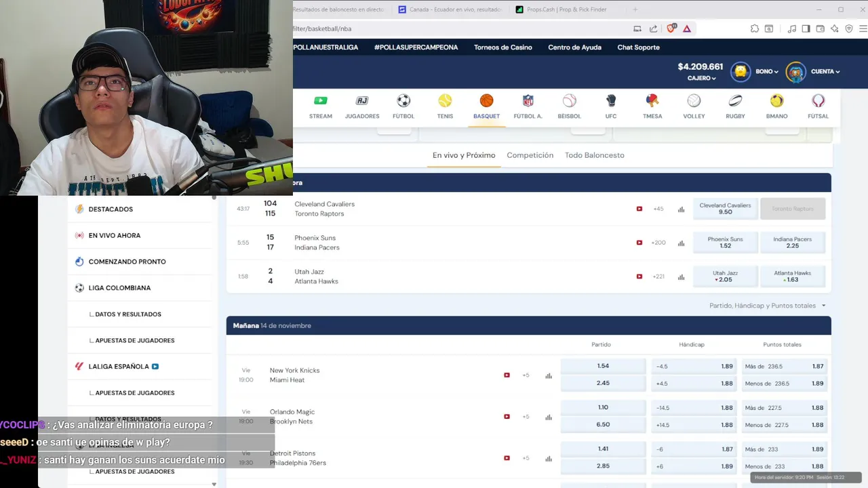Open +200 more markets for Suns vs Pacers
Viewport: 868px width, 488px height.
[658, 243]
